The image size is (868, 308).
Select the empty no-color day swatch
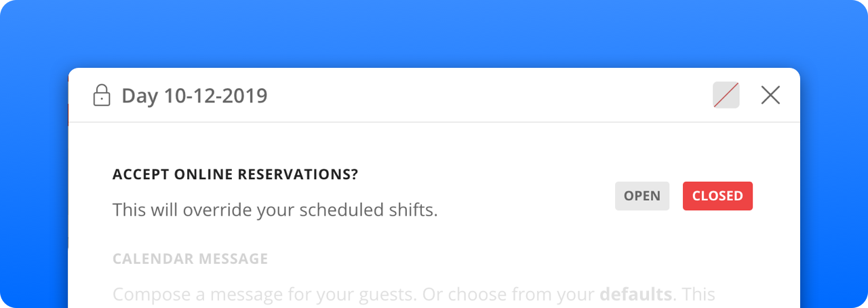pos(726,96)
